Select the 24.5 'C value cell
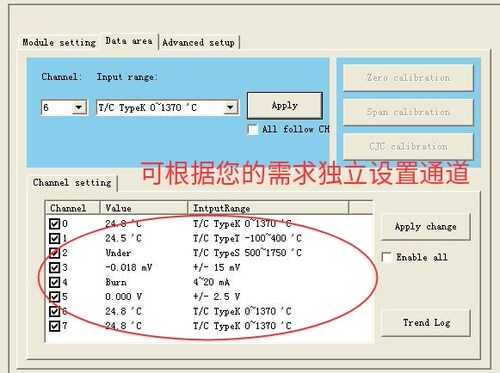This screenshot has height=373, width=500. click(123, 238)
